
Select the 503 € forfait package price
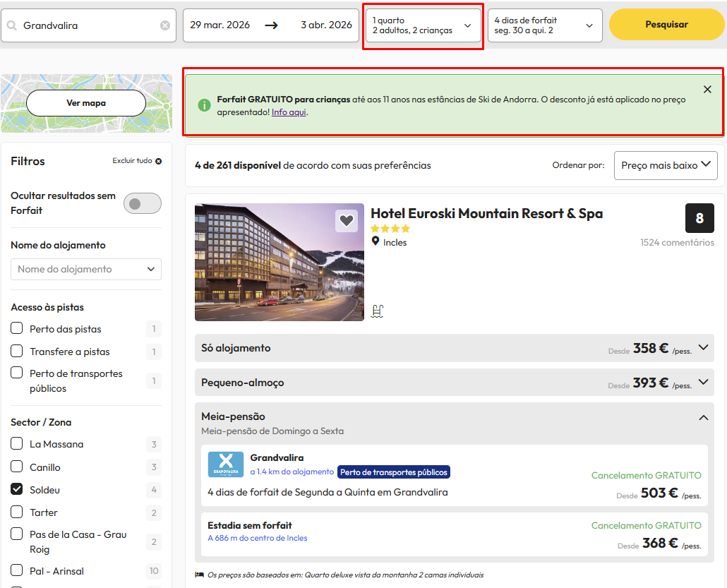pyautogui.click(x=659, y=493)
